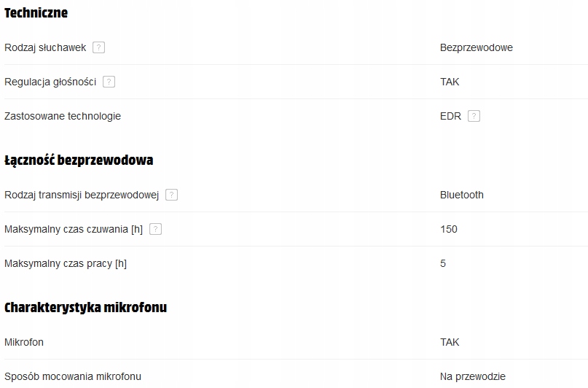Screen dimensions: 588x388
Task: Click help icon beside Maksymalny czas czuwania
Action: coord(155,229)
